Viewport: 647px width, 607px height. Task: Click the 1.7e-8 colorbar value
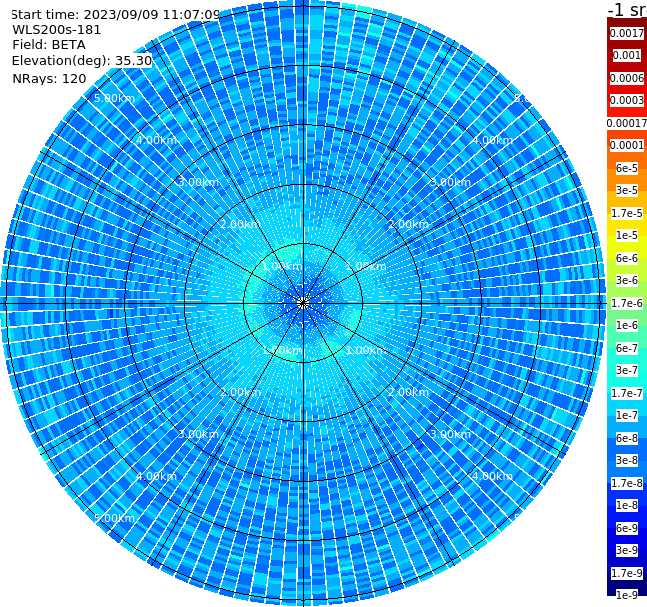[627, 483]
